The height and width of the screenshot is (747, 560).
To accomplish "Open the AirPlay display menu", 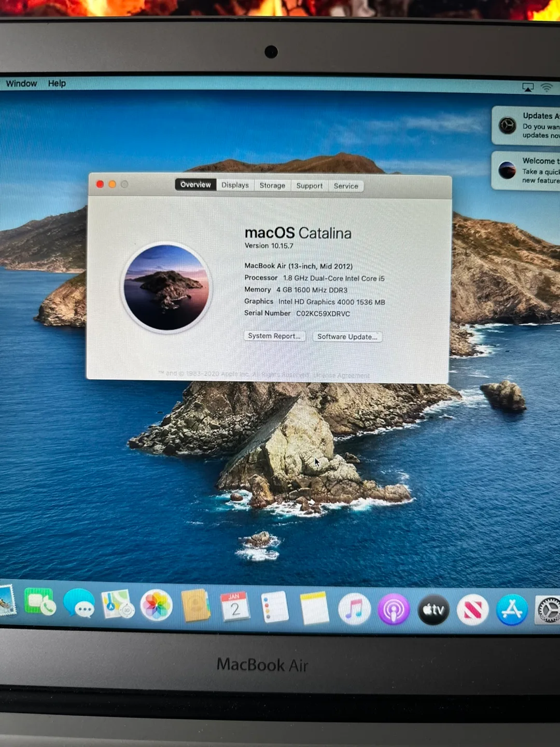I will [x=528, y=87].
